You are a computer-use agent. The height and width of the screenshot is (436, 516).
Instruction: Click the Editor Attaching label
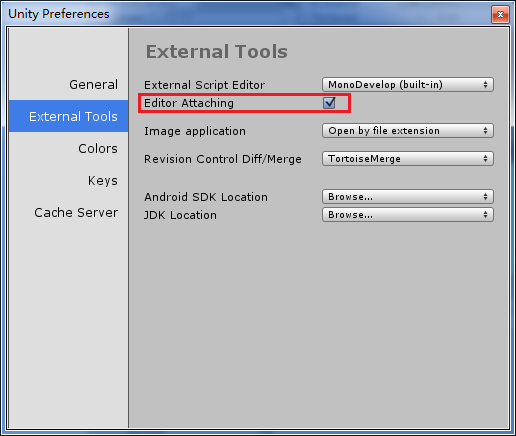189,103
